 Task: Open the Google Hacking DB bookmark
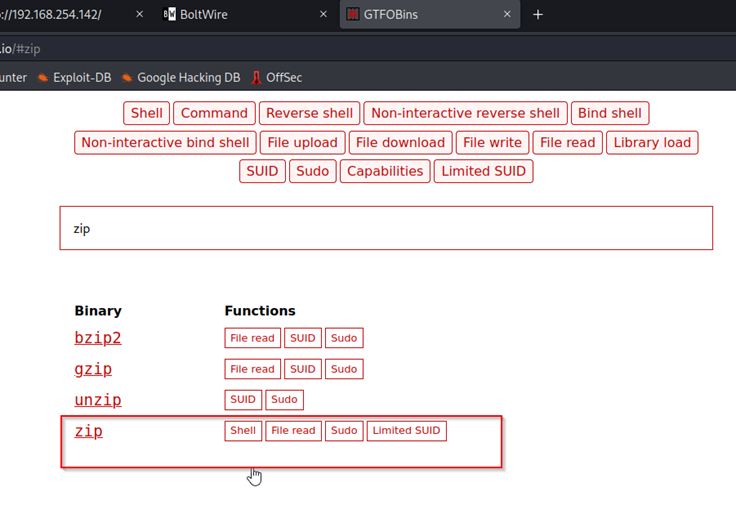click(181, 77)
